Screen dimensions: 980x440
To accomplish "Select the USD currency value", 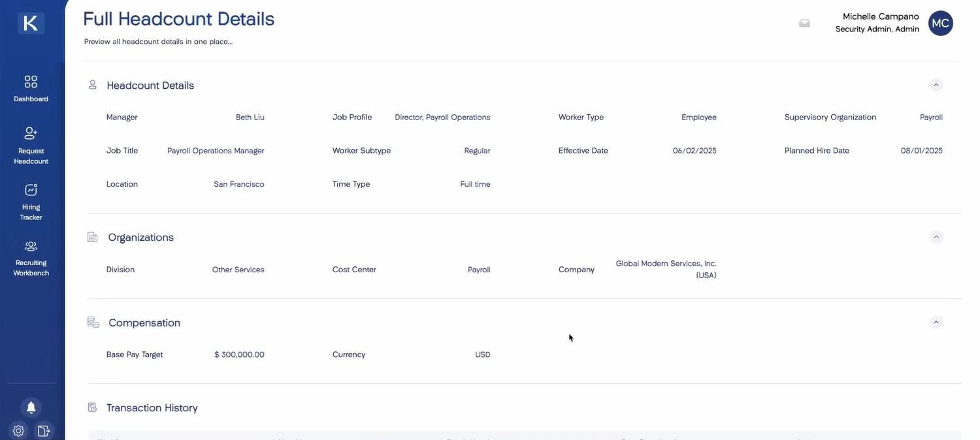I will (483, 354).
